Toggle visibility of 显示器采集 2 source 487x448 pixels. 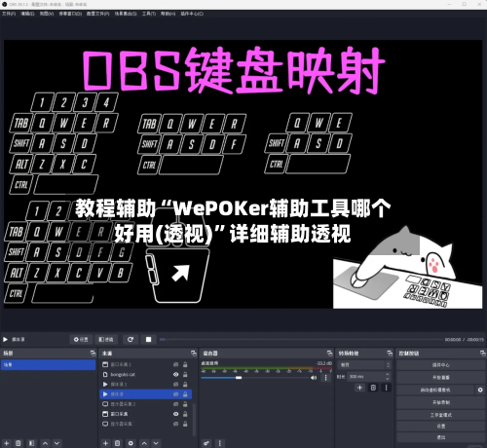[175, 404]
